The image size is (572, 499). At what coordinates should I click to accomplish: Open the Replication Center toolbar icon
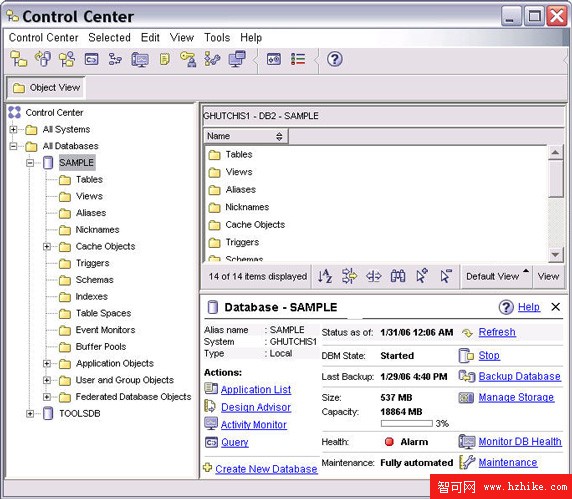pos(43,59)
